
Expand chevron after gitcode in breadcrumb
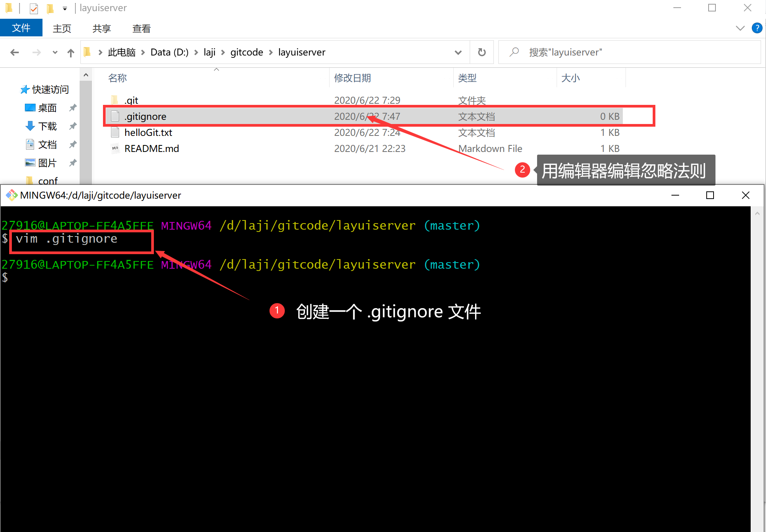271,52
